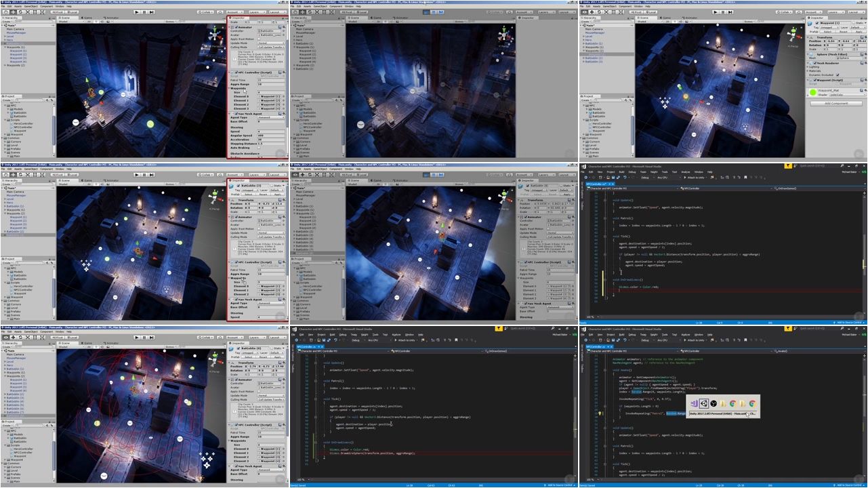The image size is (868, 488).
Task: Toggle Animator component checkbox in top-left Inspector
Action: point(235,27)
